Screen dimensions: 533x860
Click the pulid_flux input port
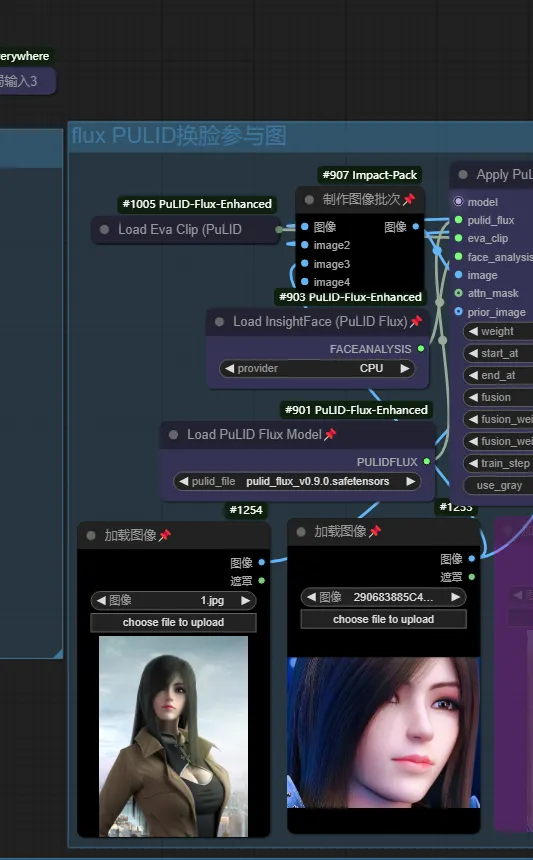click(x=458, y=220)
